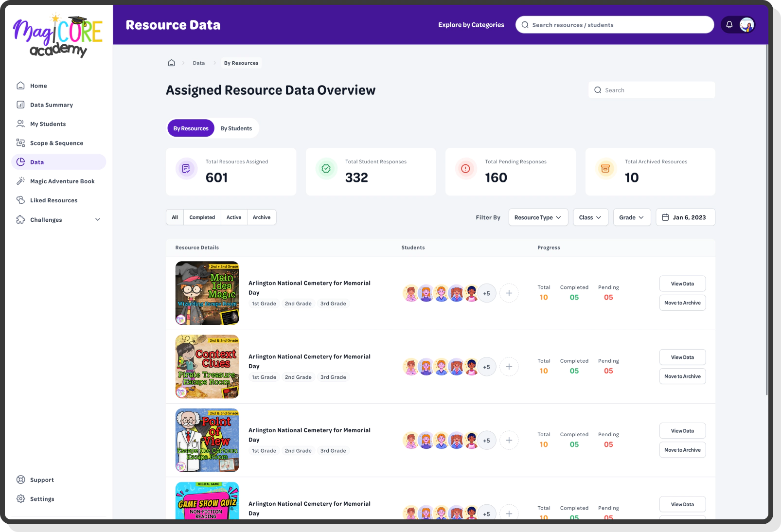Viewport: 781px width, 532px height.
Task: Click the By Resources breadcrumb
Action: [241, 63]
